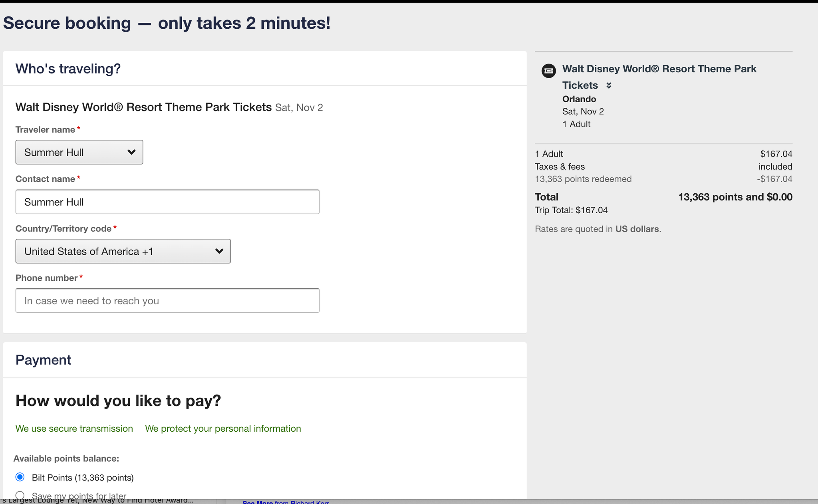Click the Phone number input field
The width and height of the screenshot is (818, 504).
[x=167, y=300]
